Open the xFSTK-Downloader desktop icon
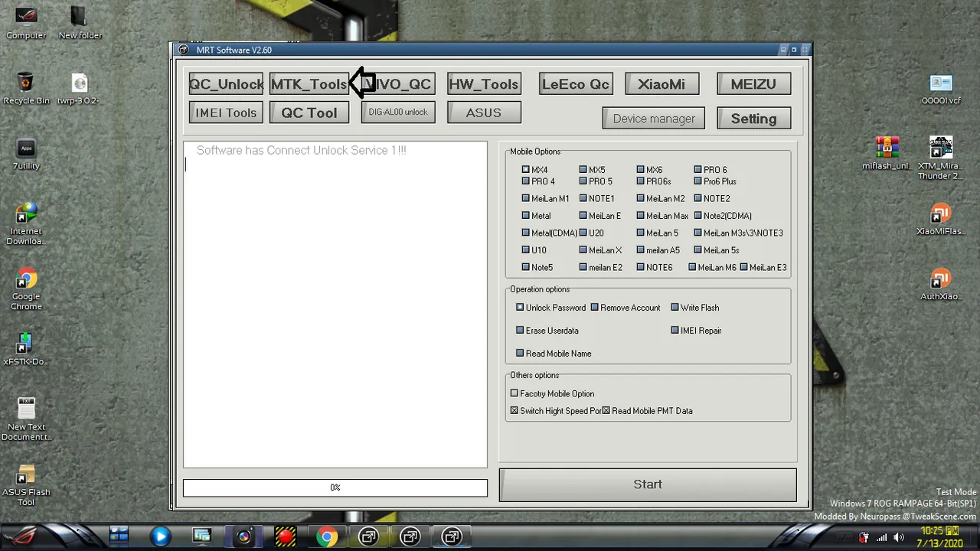The image size is (980, 551). 26,349
